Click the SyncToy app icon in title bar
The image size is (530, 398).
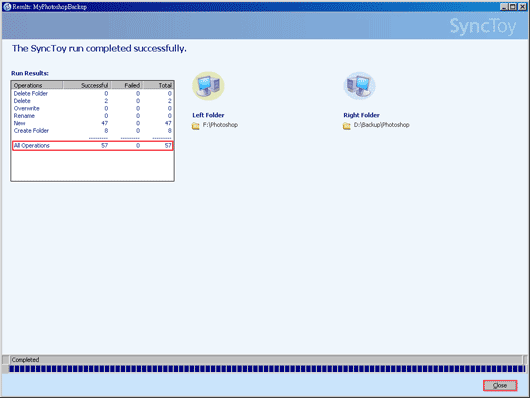[x=7, y=6]
